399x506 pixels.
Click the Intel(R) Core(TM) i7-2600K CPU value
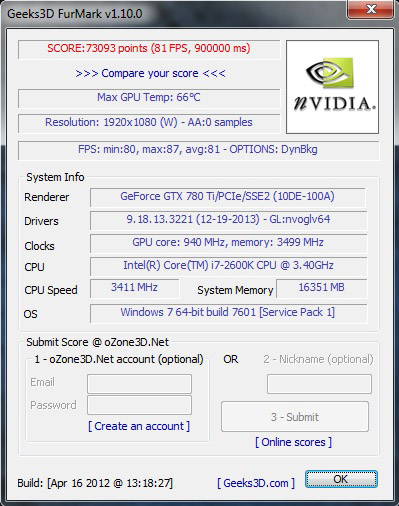click(x=228, y=266)
